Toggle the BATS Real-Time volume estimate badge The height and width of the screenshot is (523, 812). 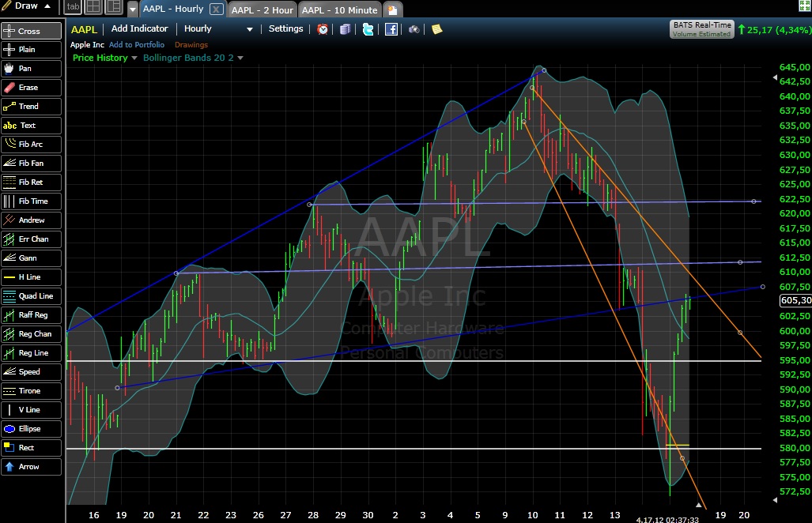coord(701,28)
